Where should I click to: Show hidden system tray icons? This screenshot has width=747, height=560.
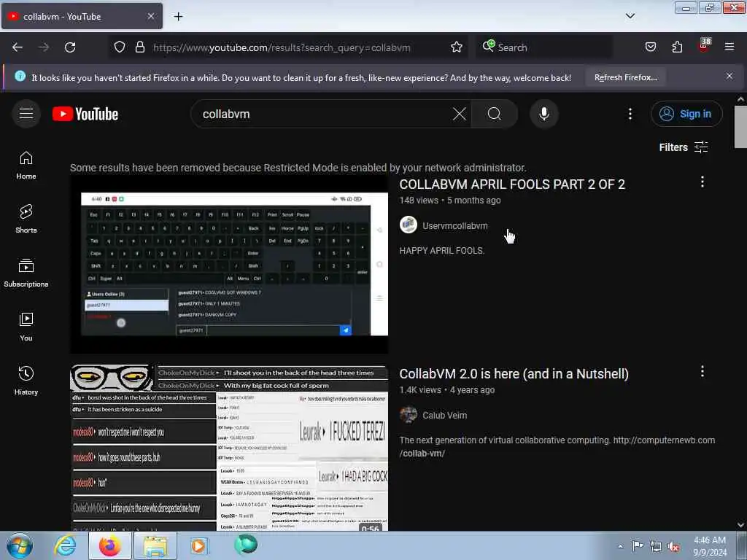coord(620,546)
